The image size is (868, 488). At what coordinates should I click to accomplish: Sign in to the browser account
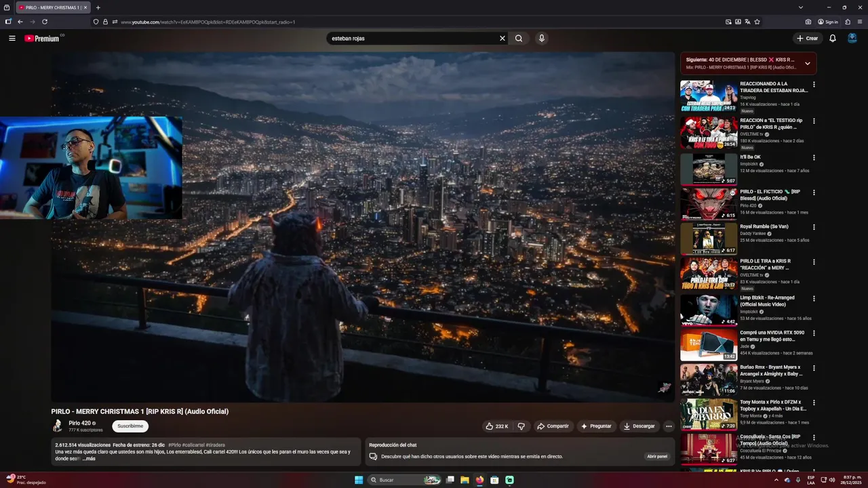click(x=828, y=22)
